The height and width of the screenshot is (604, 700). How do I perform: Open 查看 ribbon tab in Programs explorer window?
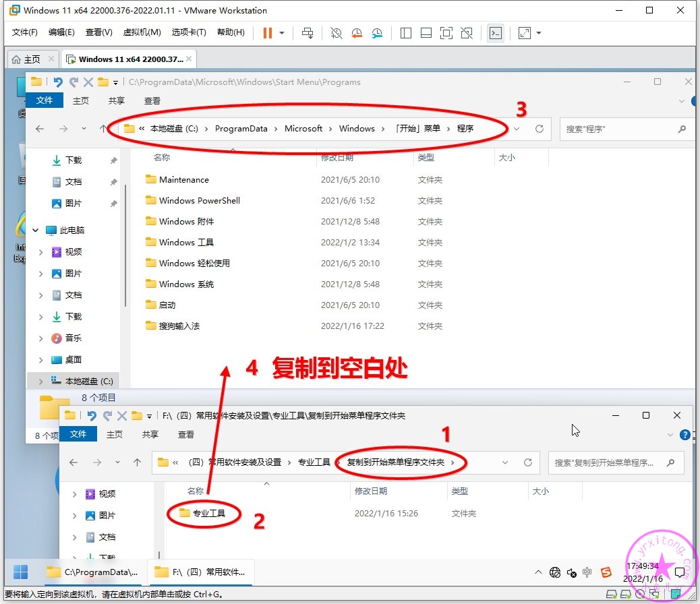(152, 101)
